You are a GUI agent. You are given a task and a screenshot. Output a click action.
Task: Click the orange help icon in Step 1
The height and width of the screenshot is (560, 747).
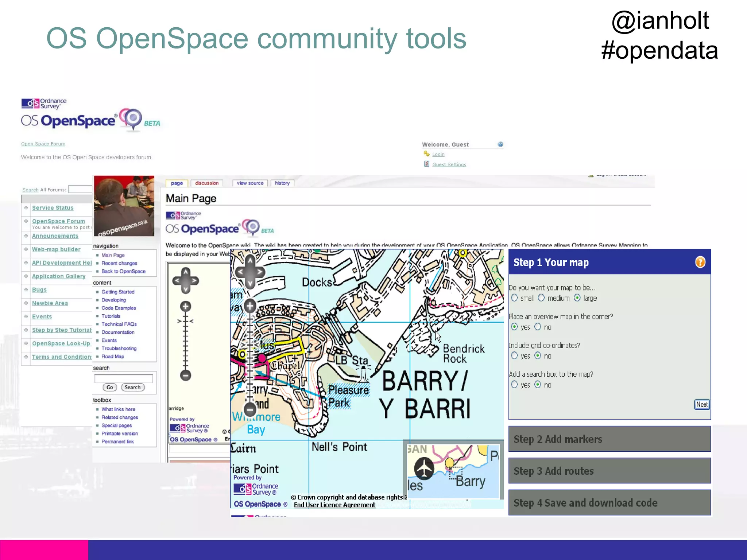pos(700,262)
